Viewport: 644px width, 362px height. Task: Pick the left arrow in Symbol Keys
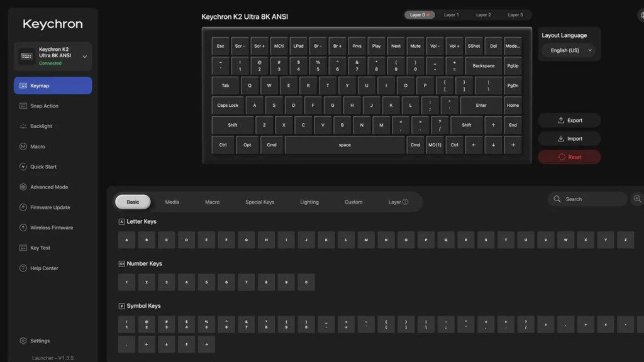pyautogui.click(x=147, y=344)
